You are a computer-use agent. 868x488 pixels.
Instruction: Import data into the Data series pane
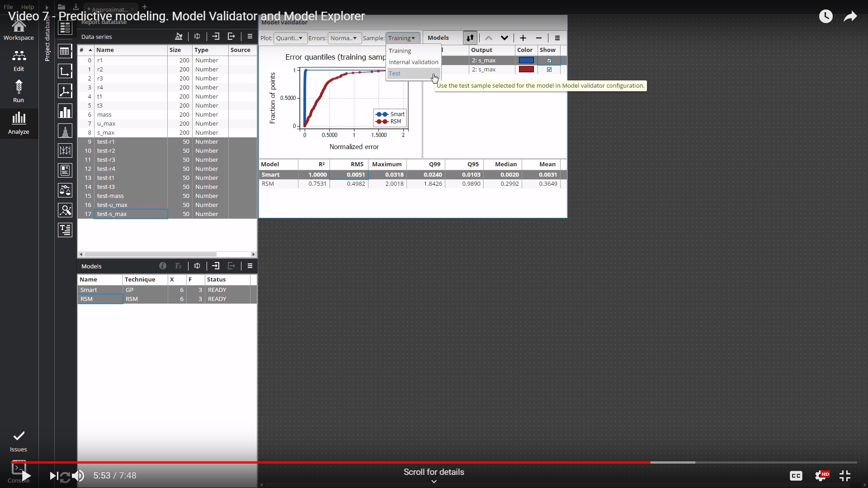pos(216,37)
